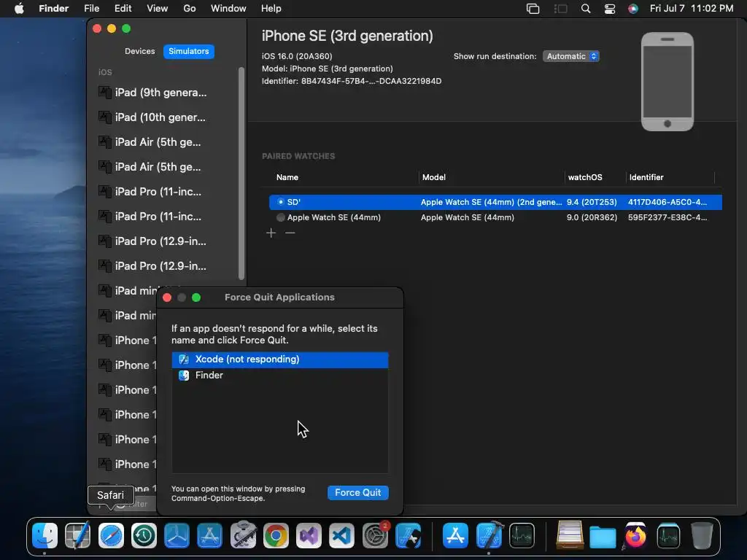Click the Model: iPhone SE (3rd generation) text
This screenshot has width=747, height=560.
328,69
